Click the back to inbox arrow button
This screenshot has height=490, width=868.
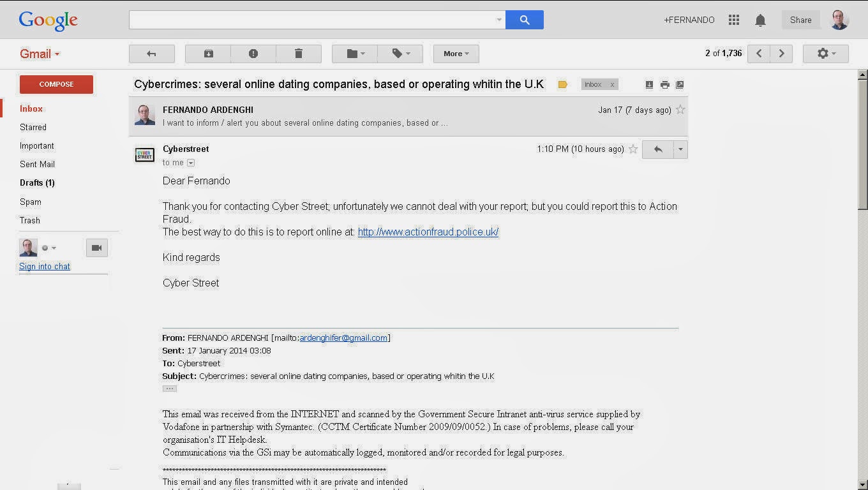click(152, 54)
